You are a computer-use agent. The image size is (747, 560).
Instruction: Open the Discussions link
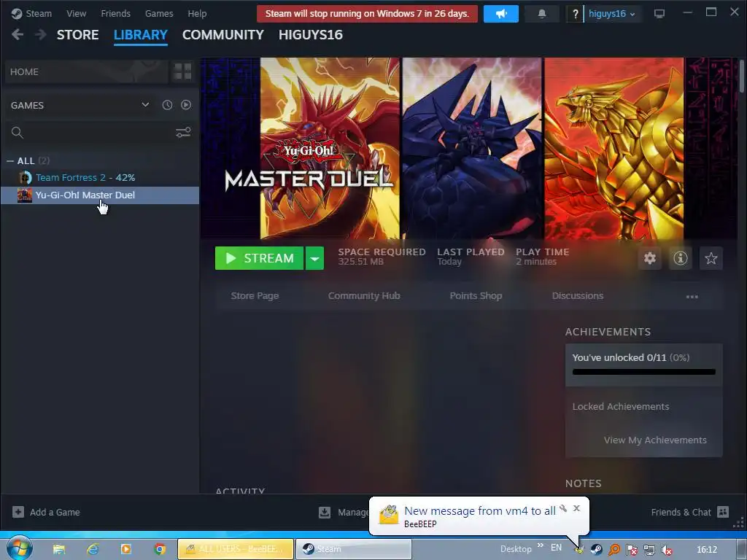[x=578, y=296]
